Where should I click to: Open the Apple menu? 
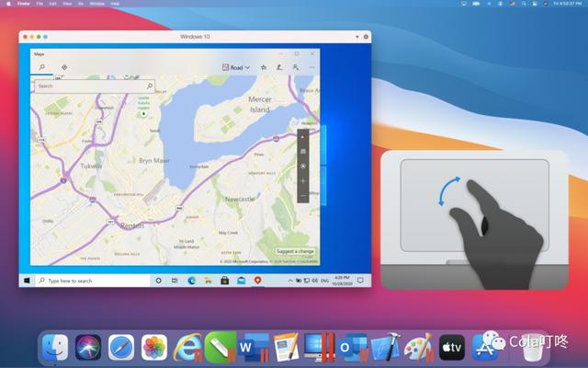point(8,4)
